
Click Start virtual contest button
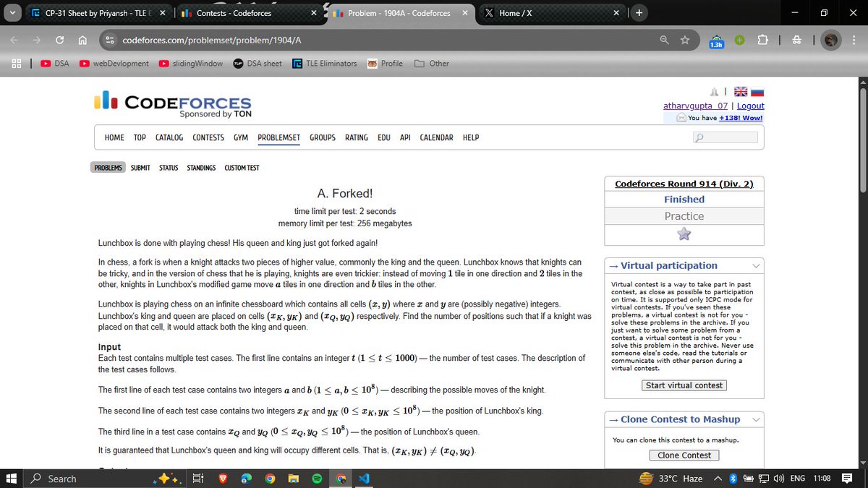pos(684,385)
